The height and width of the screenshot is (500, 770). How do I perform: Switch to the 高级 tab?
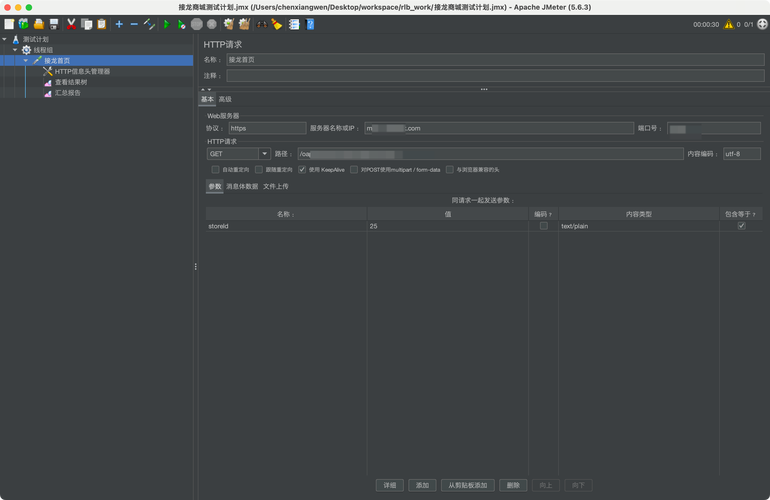pos(225,99)
